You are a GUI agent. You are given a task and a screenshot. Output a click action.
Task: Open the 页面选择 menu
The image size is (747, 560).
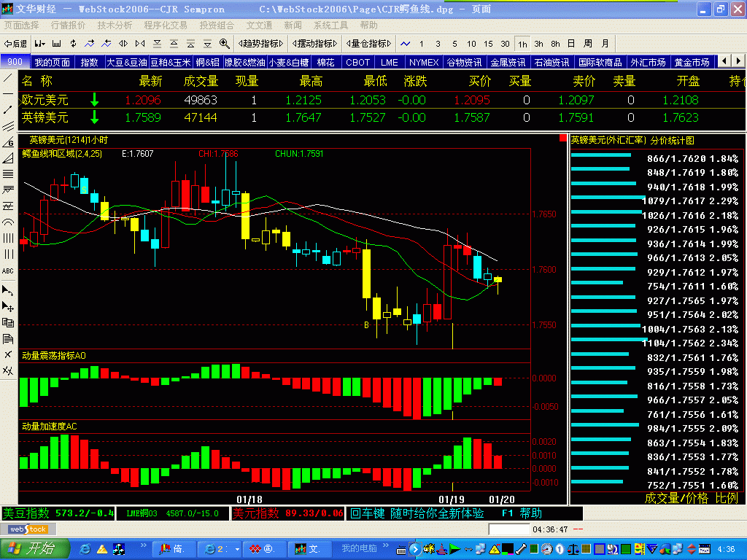(21, 26)
